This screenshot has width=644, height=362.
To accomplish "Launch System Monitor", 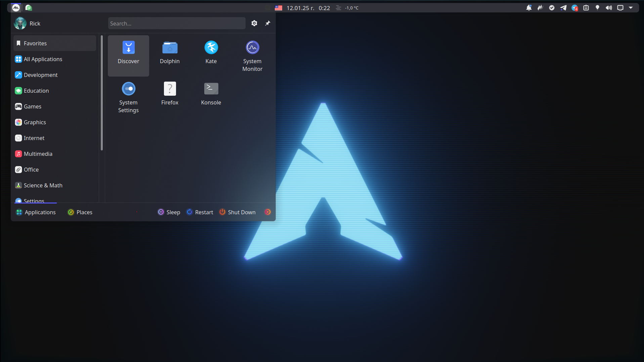I will (x=252, y=55).
